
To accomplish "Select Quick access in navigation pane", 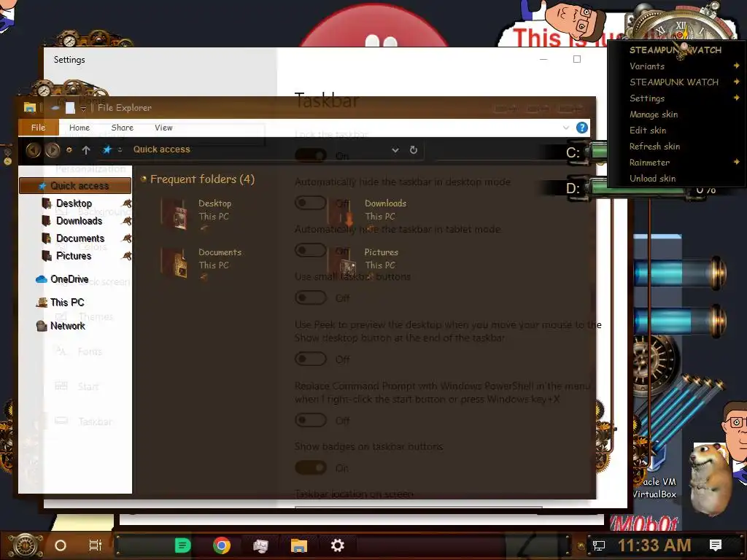I will [75, 186].
